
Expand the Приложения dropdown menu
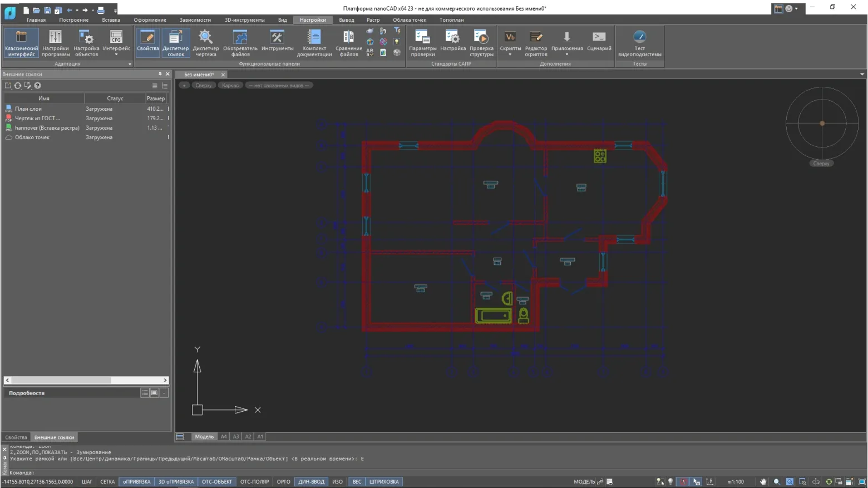coord(566,55)
